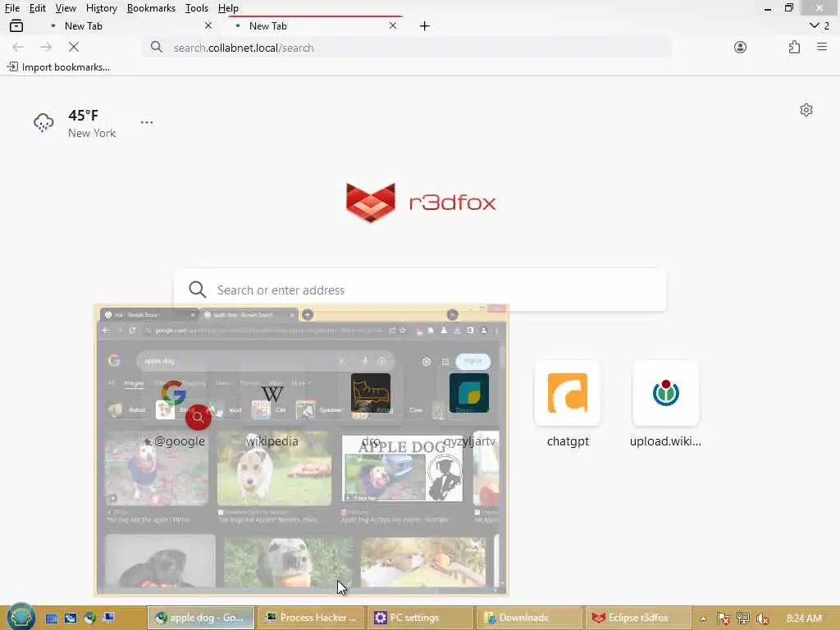
Task: Switch to apple dog - Go... taskbar window
Action: [x=201, y=618]
